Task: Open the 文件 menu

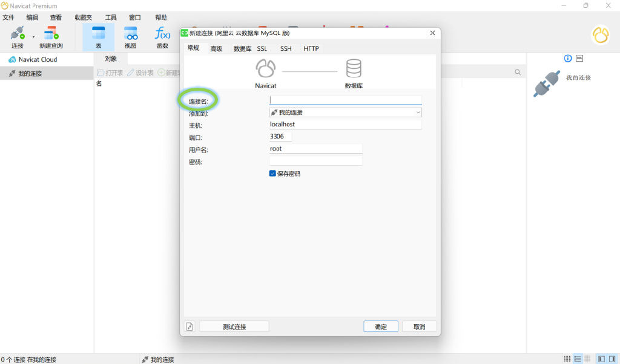Action: coord(8,18)
